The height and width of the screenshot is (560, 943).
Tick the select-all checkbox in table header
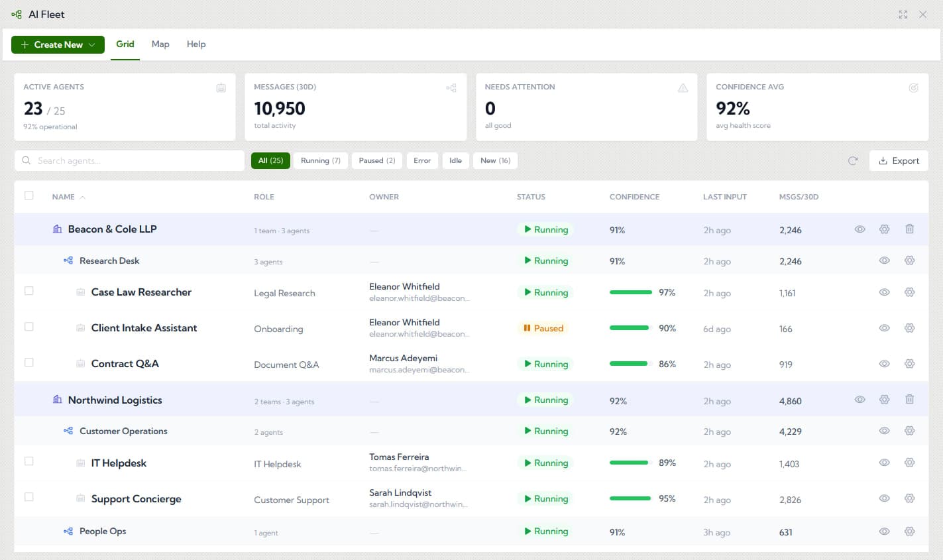[x=29, y=196]
